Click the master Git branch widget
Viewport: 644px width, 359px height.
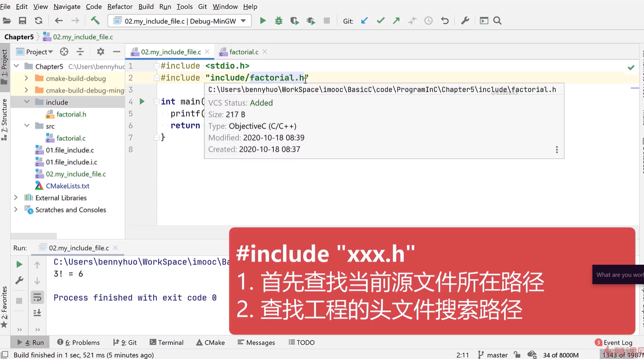[x=493, y=355]
